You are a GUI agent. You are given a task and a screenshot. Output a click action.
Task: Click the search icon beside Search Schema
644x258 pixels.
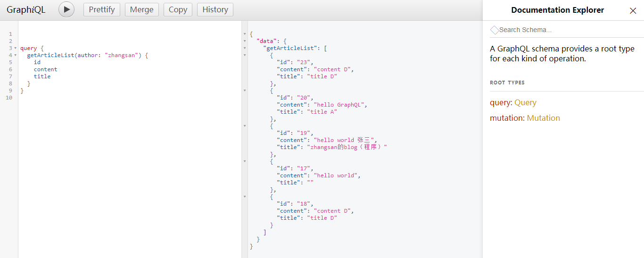point(494,30)
